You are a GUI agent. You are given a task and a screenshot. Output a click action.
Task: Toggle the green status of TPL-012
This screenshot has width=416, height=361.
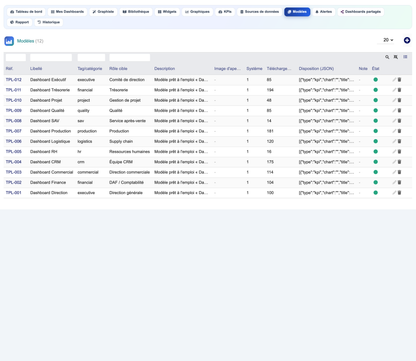point(376,80)
